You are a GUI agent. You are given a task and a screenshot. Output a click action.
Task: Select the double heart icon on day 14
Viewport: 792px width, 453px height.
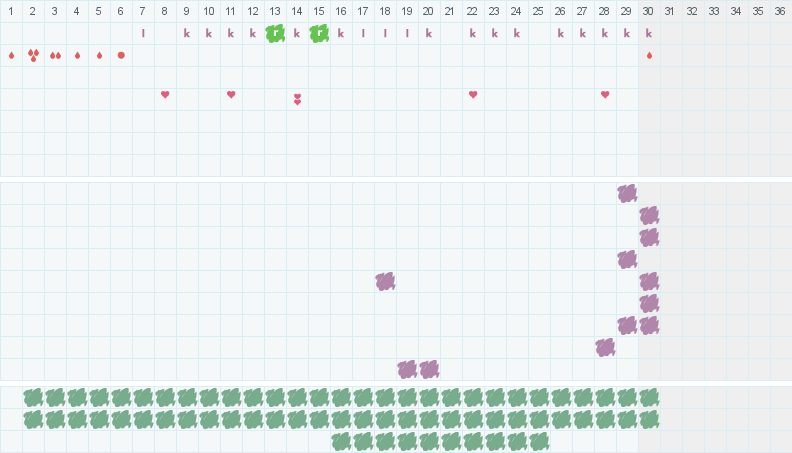[x=297, y=99]
